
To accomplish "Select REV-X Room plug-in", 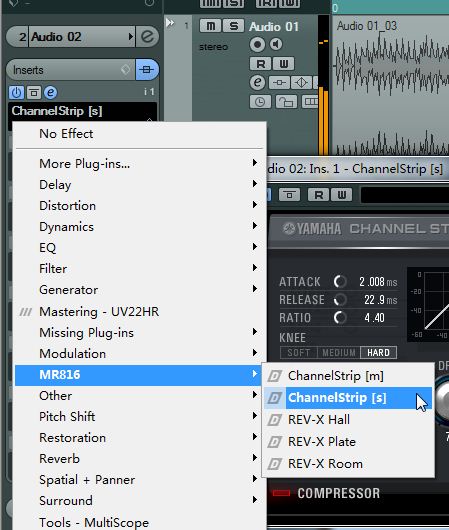I will pyautogui.click(x=348, y=464).
